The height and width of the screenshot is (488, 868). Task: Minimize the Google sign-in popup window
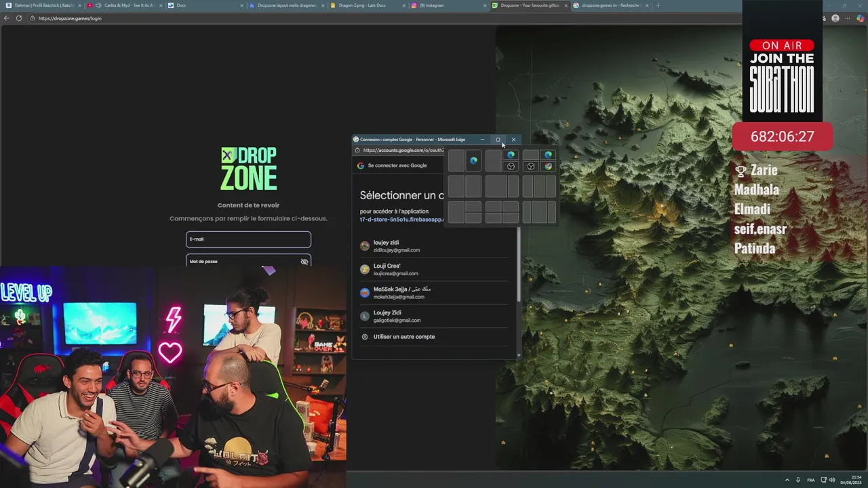[482, 140]
